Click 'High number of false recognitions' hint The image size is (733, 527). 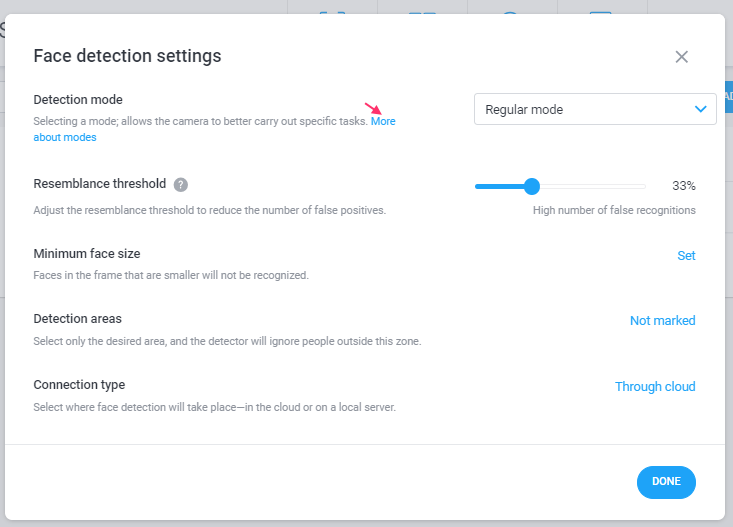[614, 210]
